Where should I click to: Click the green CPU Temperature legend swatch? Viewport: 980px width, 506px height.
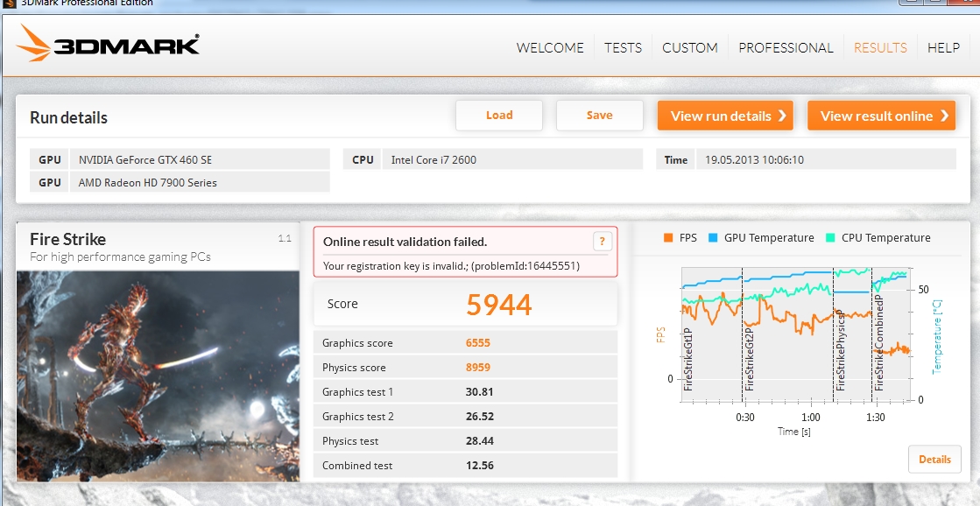(x=830, y=237)
